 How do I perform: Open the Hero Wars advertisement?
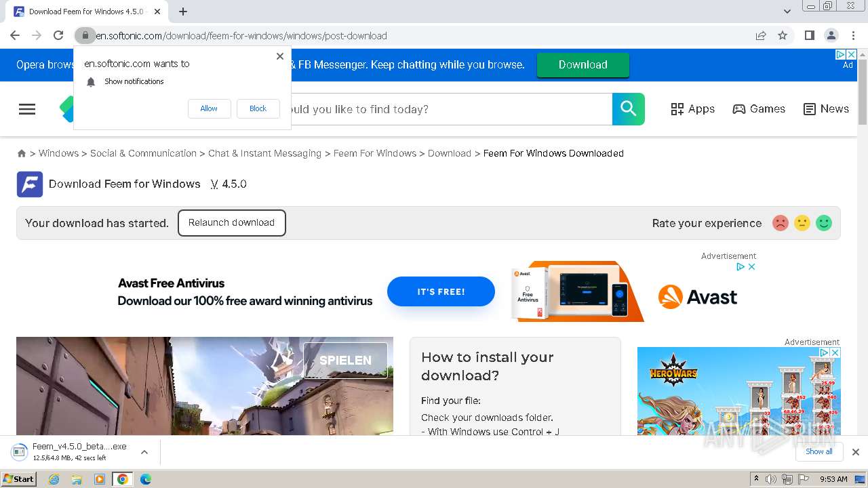click(x=739, y=391)
